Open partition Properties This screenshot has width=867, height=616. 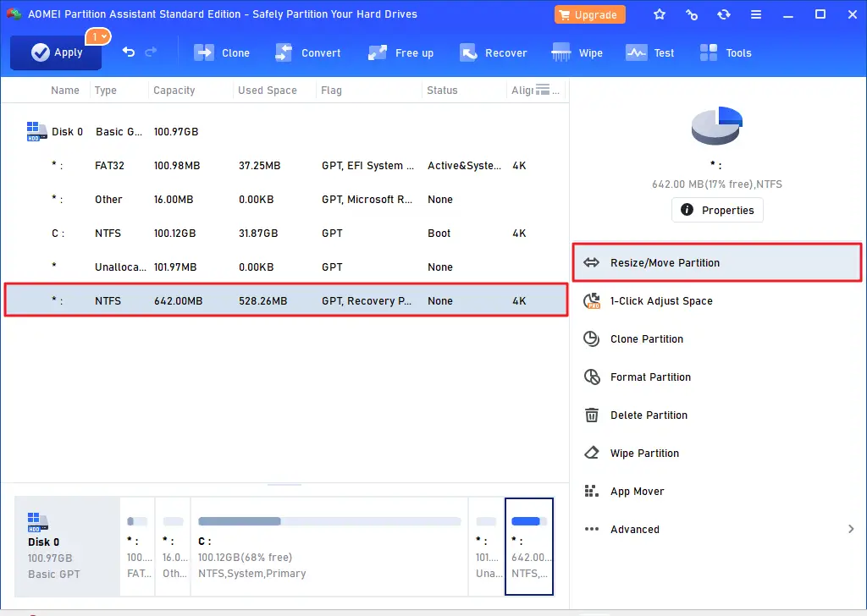point(717,210)
